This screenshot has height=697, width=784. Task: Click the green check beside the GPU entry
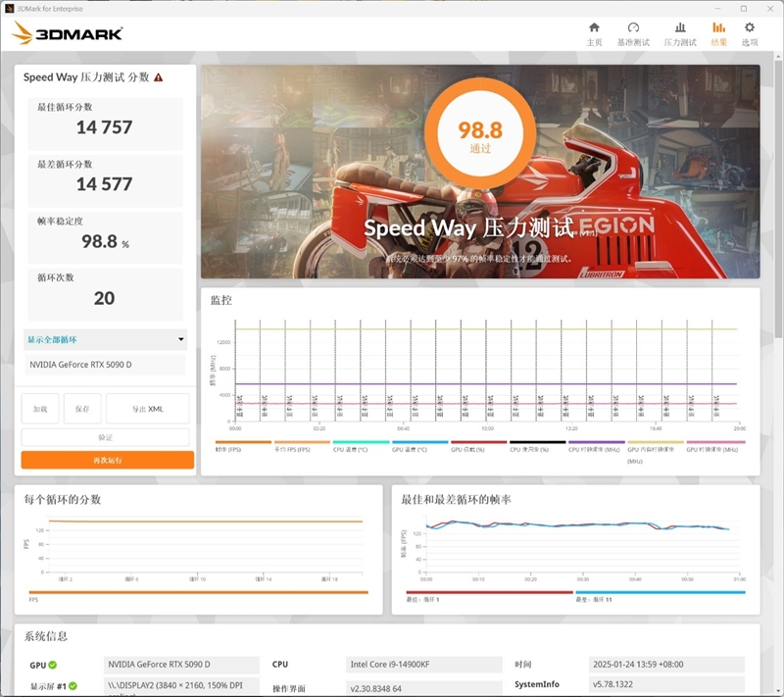[x=53, y=663]
